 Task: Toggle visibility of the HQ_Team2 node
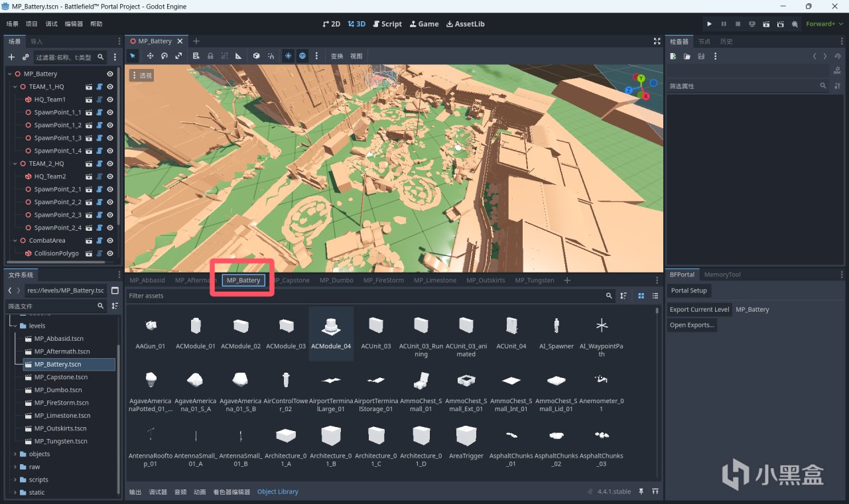tap(110, 176)
